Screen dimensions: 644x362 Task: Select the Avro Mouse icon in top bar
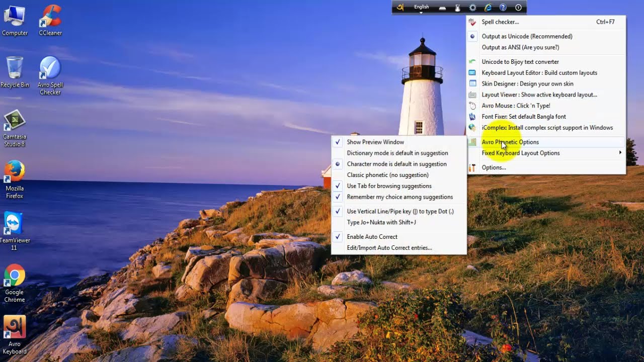point(457,8)
